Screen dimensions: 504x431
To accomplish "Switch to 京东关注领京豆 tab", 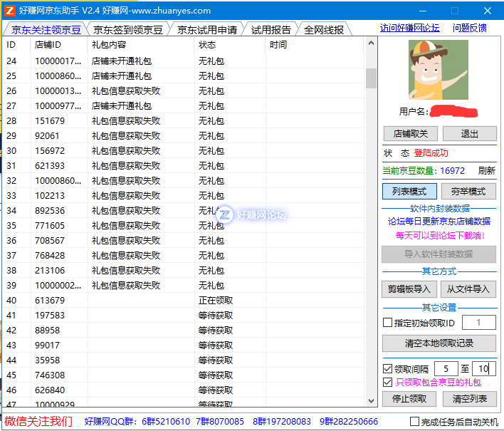I will tap(46, 30).
